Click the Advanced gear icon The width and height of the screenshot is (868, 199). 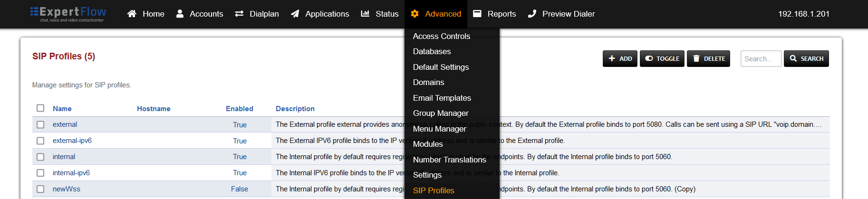pos(415,14)
